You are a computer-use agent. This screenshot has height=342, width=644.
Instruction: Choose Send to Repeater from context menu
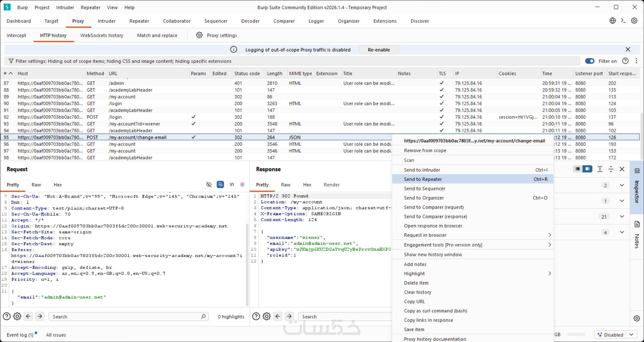coord(423,179)
